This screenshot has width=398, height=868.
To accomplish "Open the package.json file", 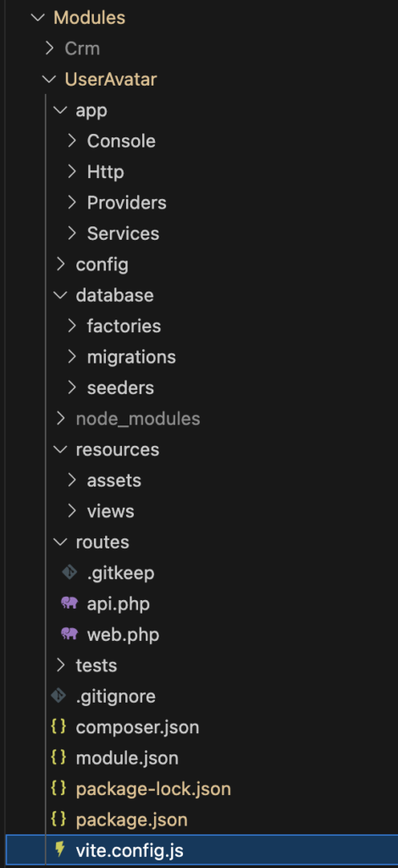I will point(131,820).
